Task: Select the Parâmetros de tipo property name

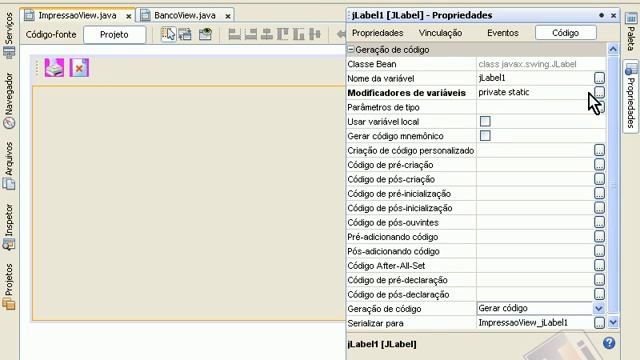Action: (x=383, y=107)
